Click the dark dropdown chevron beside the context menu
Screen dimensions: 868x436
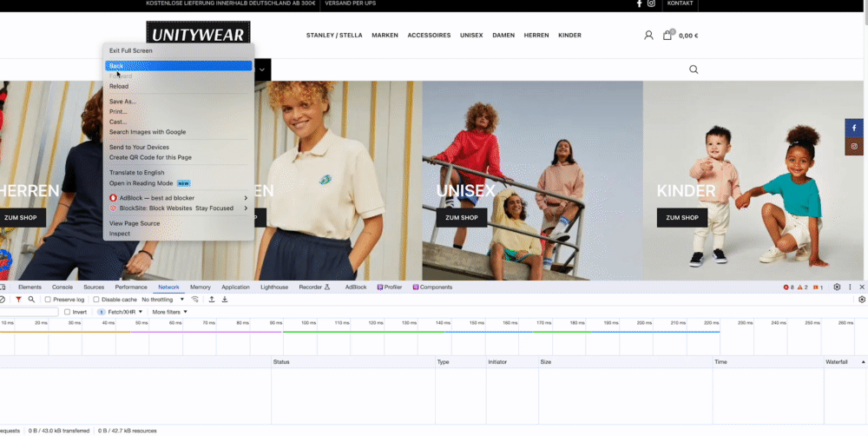click(x=262, y=69)
